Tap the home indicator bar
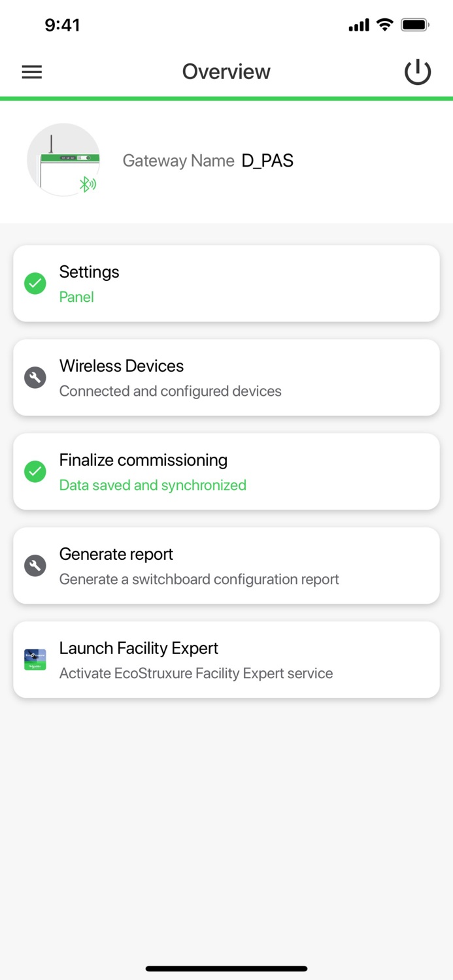Screen dimensions: 453x980 [226, 968]
